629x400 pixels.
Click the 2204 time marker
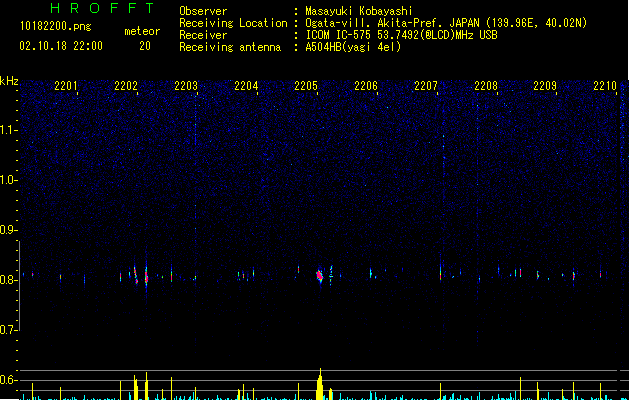(x=246, y=86)
